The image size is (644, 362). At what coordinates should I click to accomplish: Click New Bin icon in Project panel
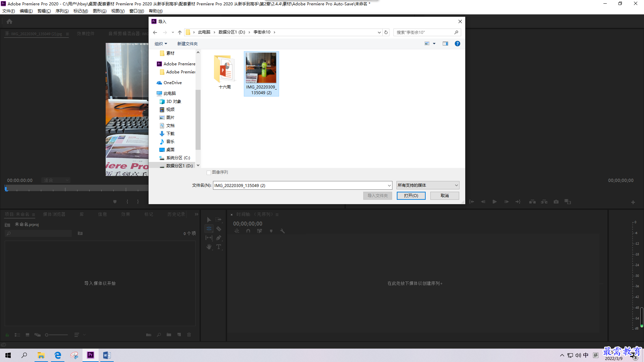tap(169, 335)
